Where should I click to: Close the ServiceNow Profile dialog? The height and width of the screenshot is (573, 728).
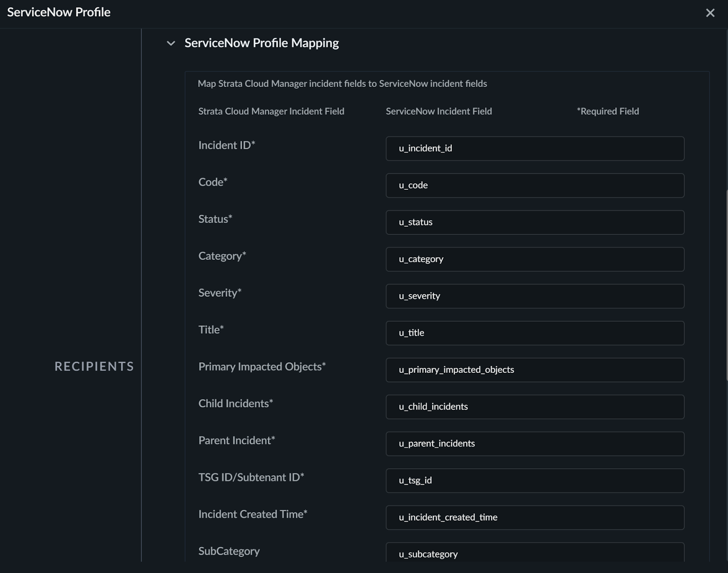[x=710, y=13]
